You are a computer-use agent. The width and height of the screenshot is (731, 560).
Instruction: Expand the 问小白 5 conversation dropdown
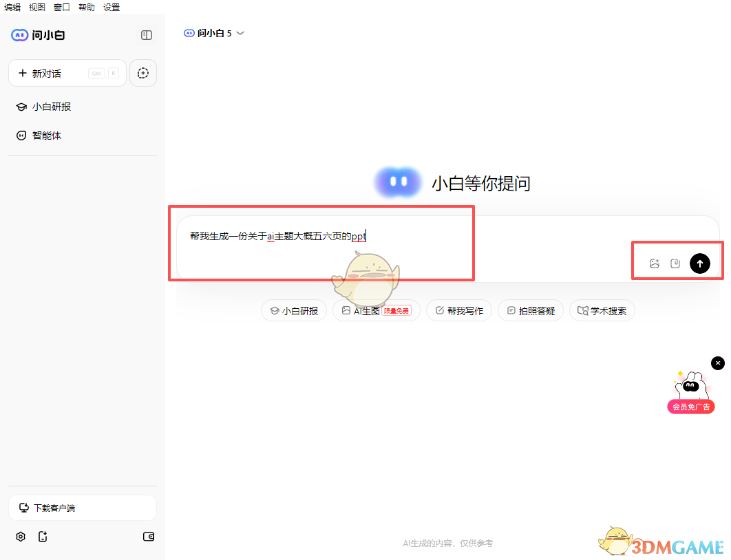pos(240,32)
